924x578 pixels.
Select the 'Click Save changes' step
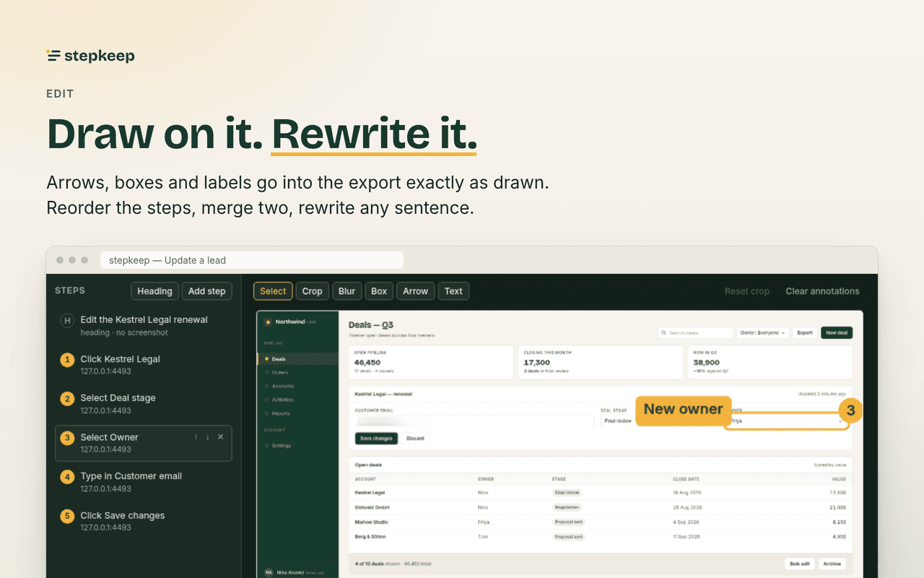[144, 521]
